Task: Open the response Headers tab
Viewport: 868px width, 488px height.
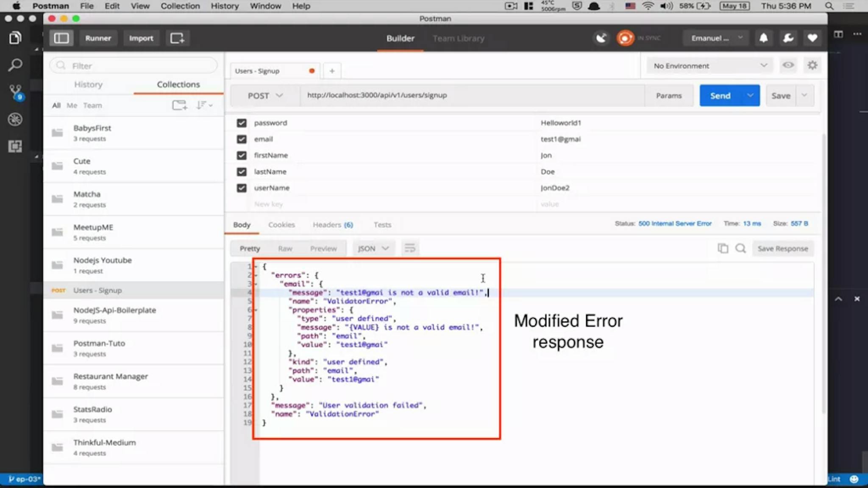Action: 332,225
